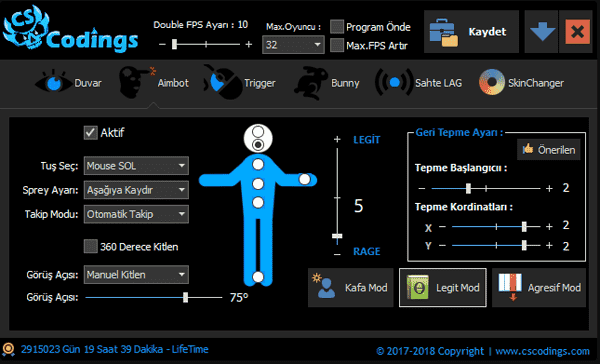The height and width of the screenshot is (364, 600).
Task: Enable the 360 Derece Kitlen checkbox
Action: tap(91, 246)
